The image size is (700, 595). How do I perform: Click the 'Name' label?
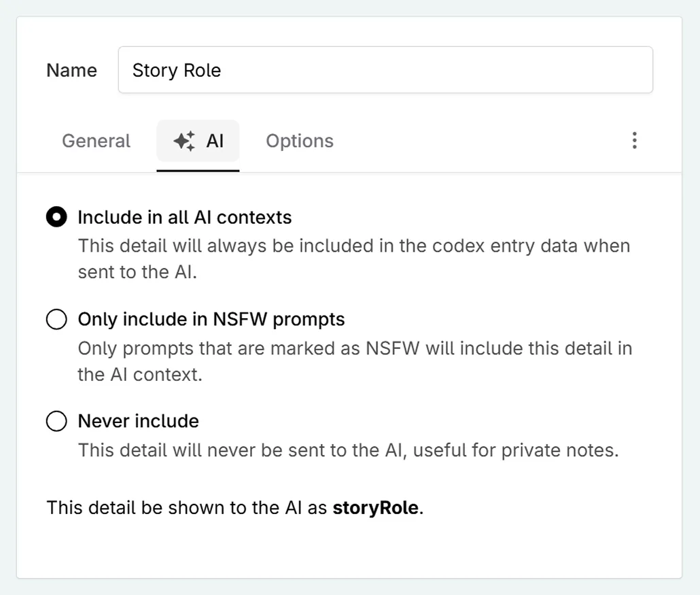click(x=71, y=69)
